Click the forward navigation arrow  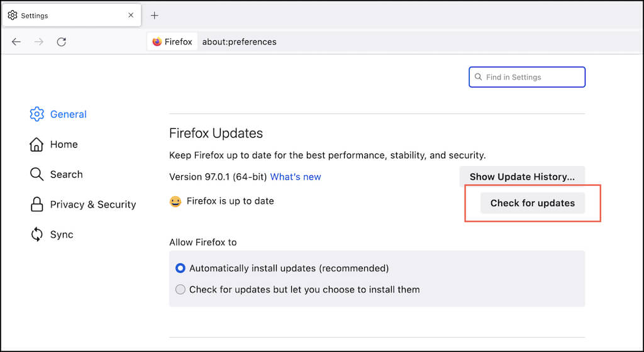point(39,42)
